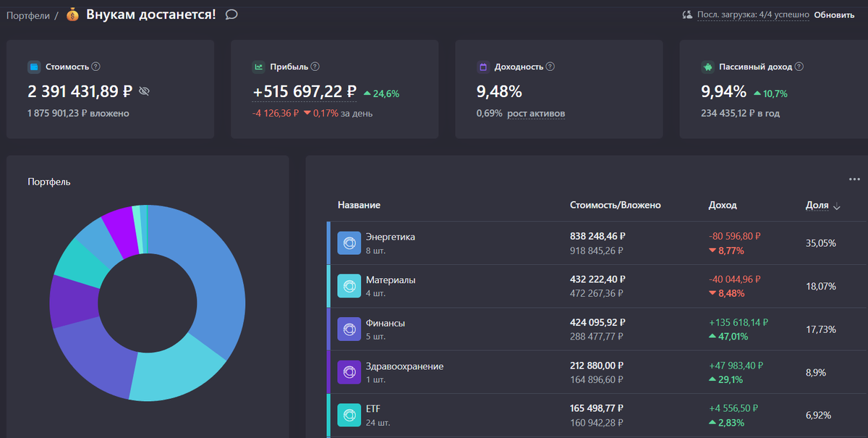
Task: Open the portfolio comment bubble icon
Action: pos(231,14)
